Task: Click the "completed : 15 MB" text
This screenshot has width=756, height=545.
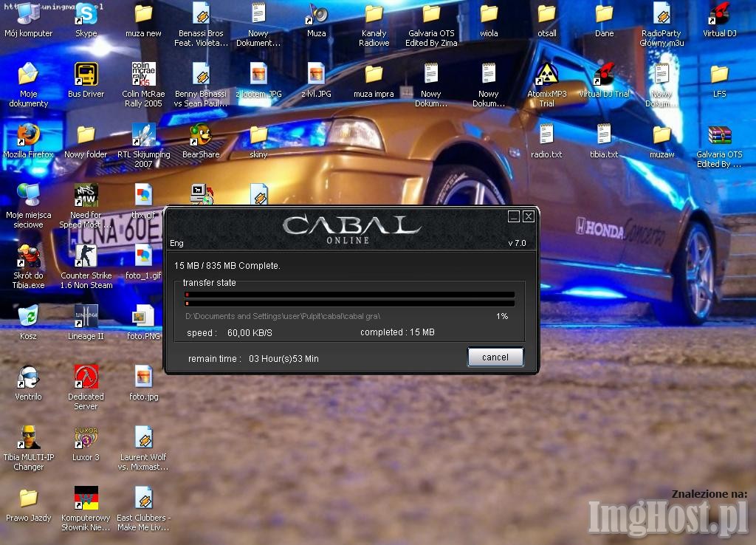Action: click(x=397, y=332)
